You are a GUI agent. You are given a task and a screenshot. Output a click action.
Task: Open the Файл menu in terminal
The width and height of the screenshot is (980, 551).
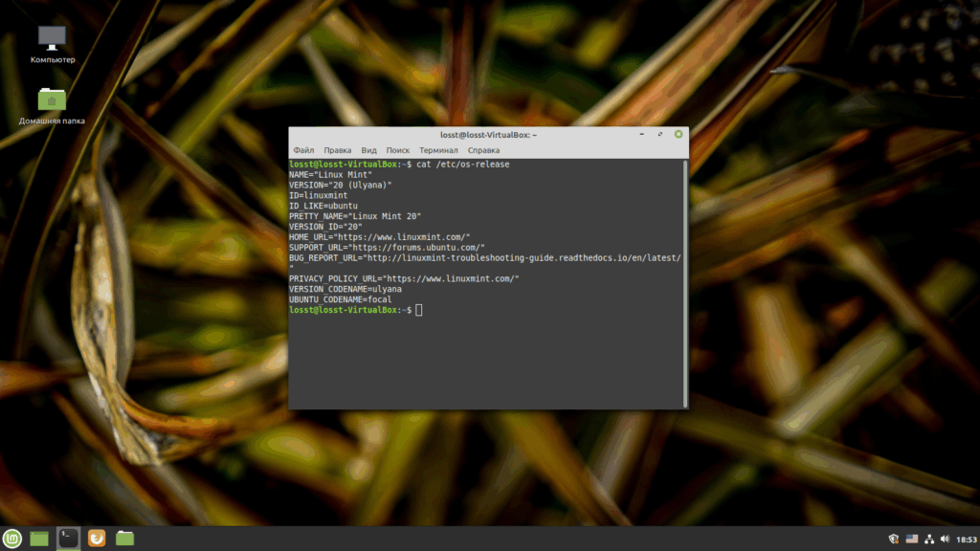pyautogui.click(x=303, y=150)
